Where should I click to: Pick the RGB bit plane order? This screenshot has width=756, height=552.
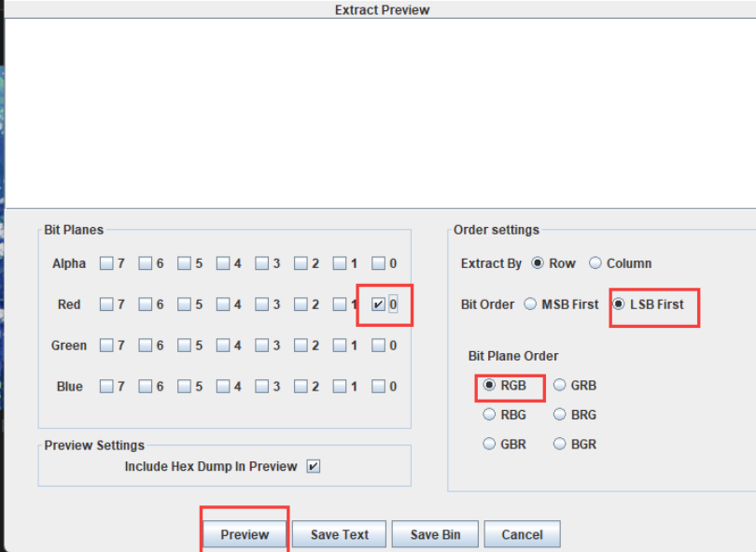click(x=489, y=385)
